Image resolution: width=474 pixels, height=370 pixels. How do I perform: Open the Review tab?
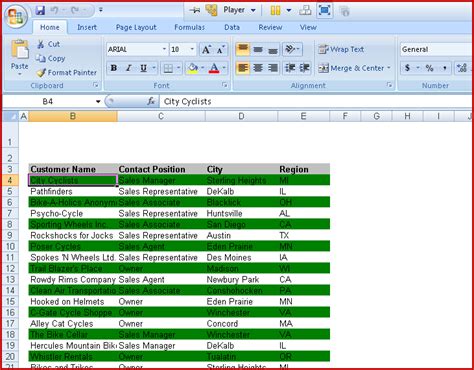tap(270, 27)
